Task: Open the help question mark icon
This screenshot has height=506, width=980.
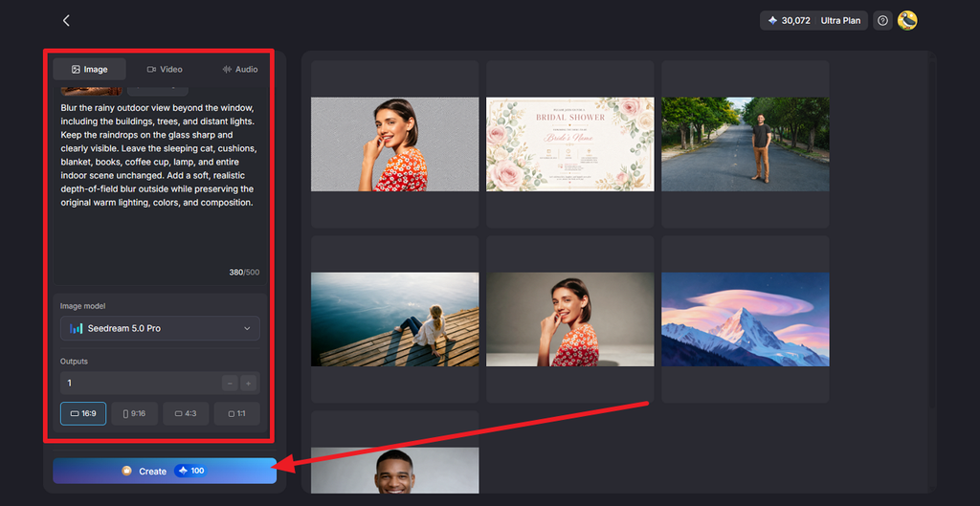Action: pos(882,21)
